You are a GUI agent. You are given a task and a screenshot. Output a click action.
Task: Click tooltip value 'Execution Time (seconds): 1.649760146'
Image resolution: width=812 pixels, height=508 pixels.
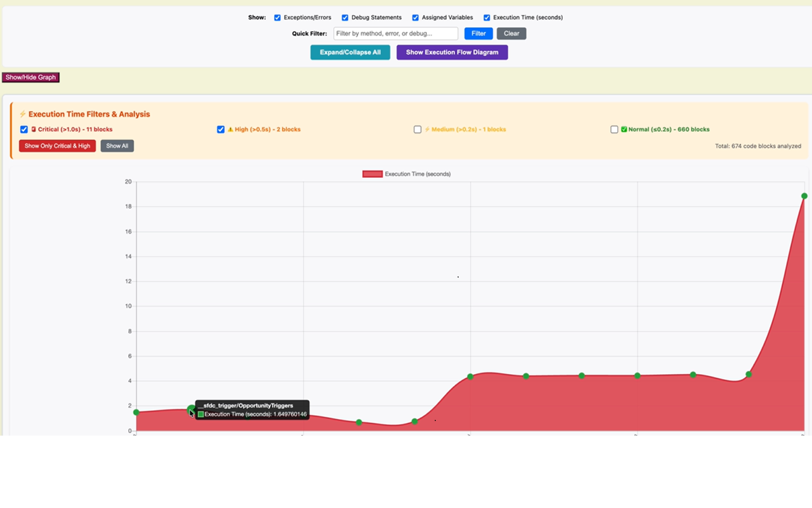coord(256,414)
